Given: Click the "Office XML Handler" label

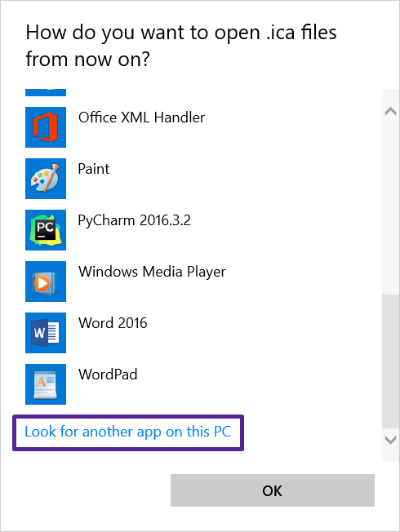Looking at the screenshot, I should 141,117.
